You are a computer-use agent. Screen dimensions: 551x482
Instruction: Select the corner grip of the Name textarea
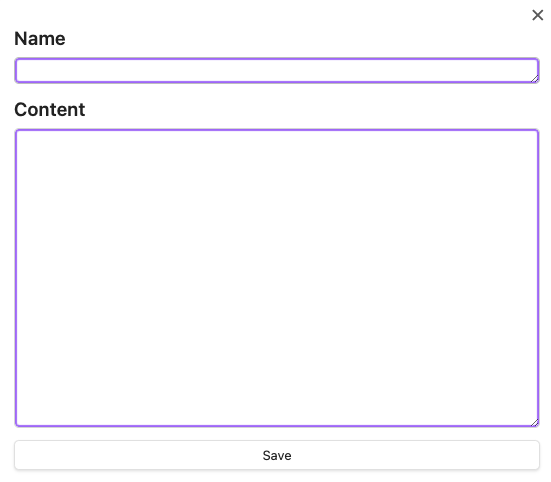click(x=534, y=79)
